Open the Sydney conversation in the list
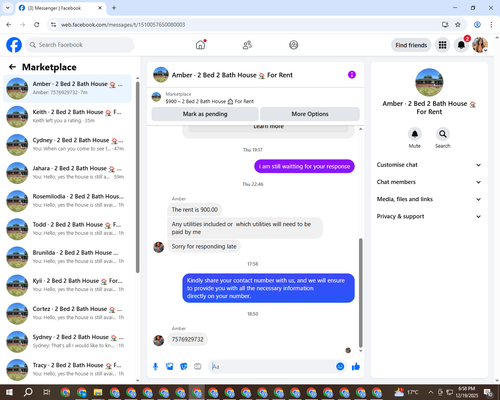The image size is (500, 400). 67,341
